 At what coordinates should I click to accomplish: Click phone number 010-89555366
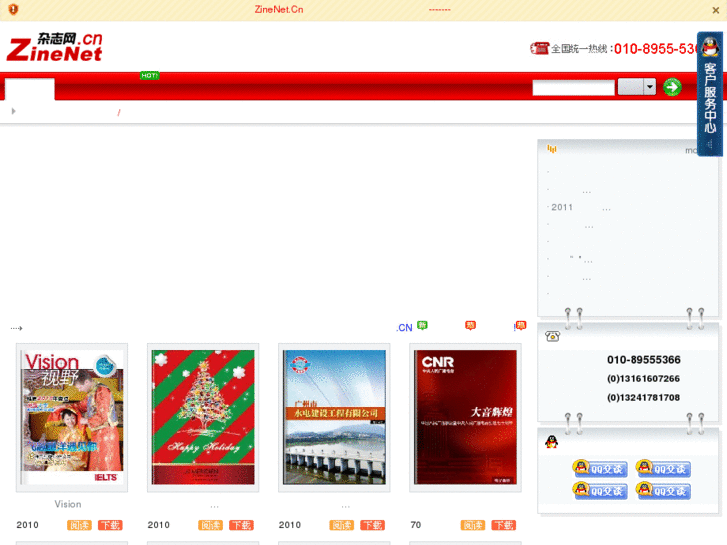(644, 359)
